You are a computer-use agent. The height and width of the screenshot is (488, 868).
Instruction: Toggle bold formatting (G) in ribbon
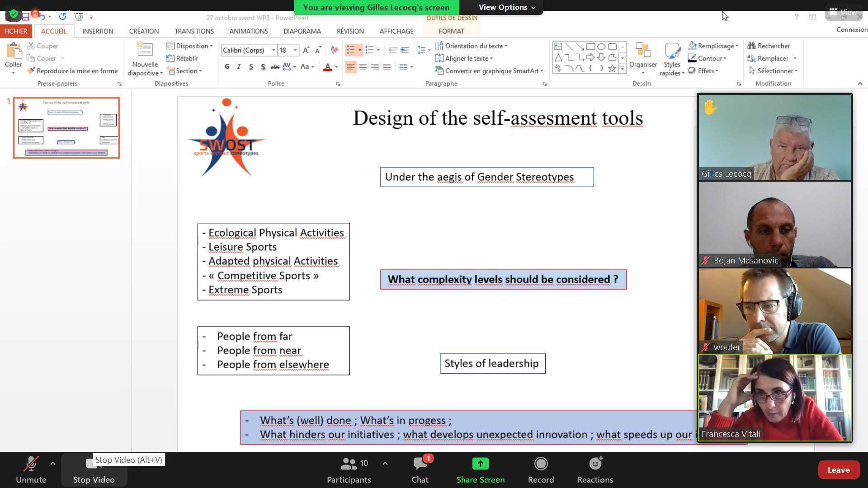tap(226, 67)
